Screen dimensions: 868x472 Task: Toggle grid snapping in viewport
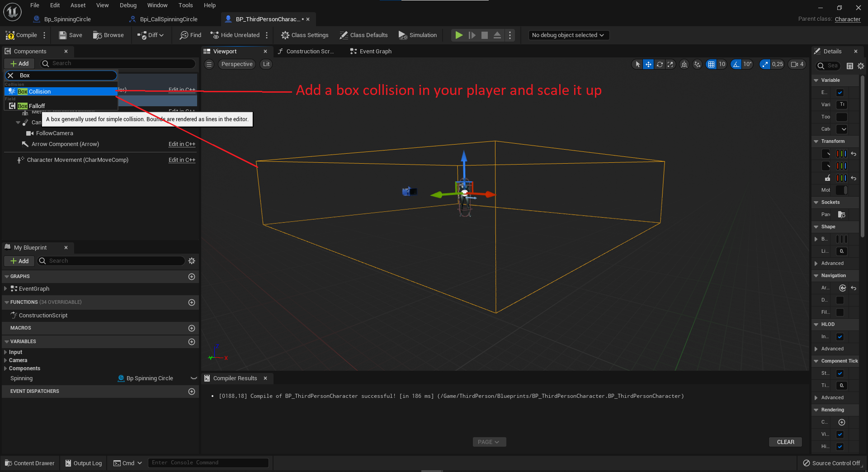click(712, 64)
